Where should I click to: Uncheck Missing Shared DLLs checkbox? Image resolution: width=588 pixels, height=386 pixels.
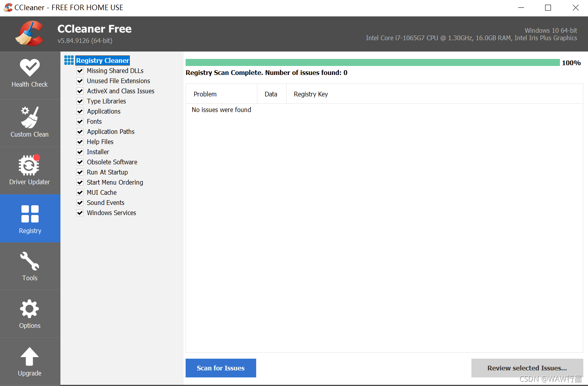click(x=80, y=71)
